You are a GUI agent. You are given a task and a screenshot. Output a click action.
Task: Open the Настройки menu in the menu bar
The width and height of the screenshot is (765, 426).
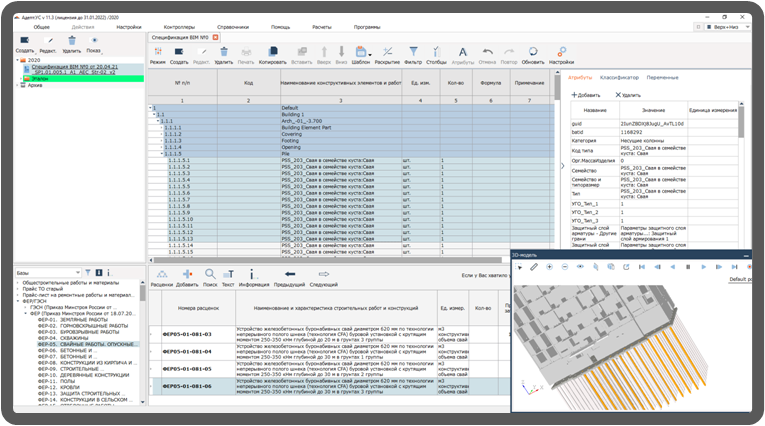click(129, 27)
